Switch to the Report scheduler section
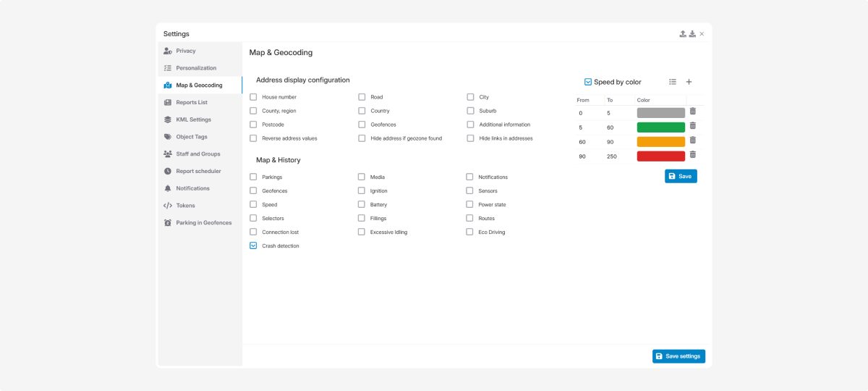868x391 pixels. point(198,171)
